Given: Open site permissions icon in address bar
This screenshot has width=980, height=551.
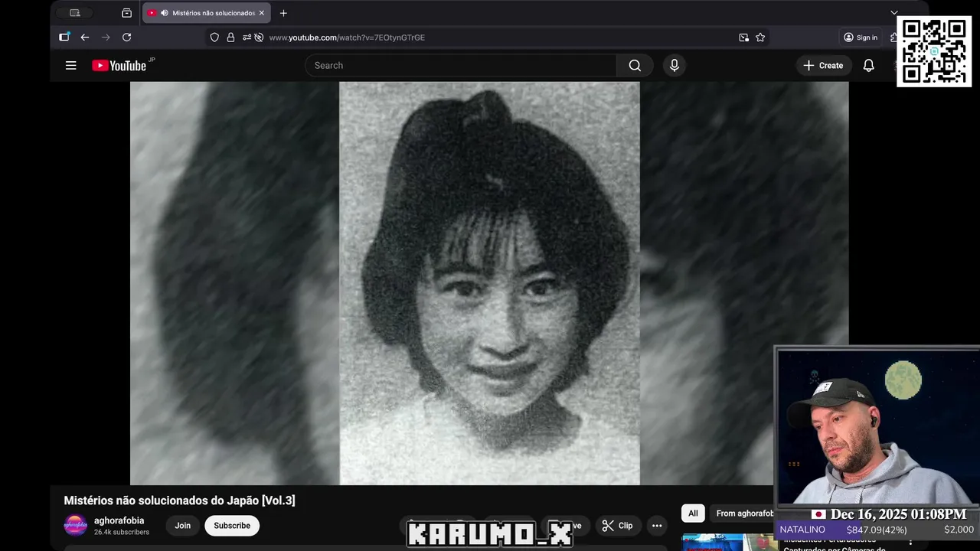Looking at the screenshot, I should pyautogui.click(x=247, y=37).
